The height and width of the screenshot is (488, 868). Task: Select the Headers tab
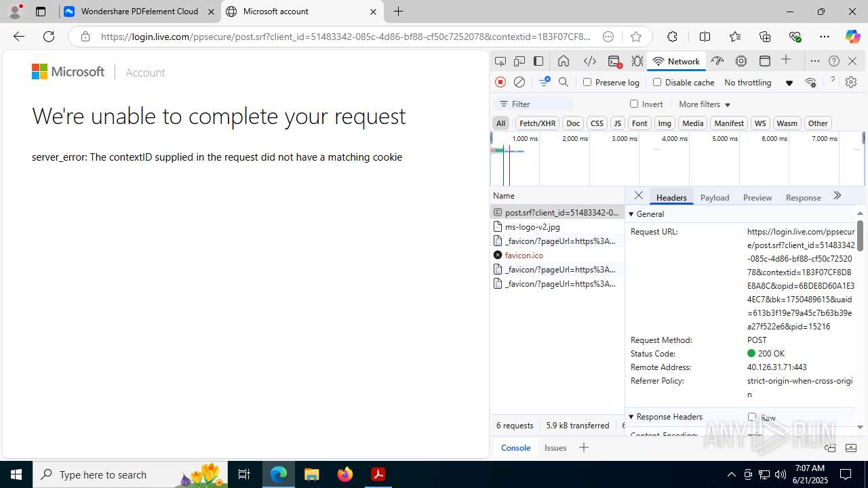pyautogui.click(x=671, y=197)
